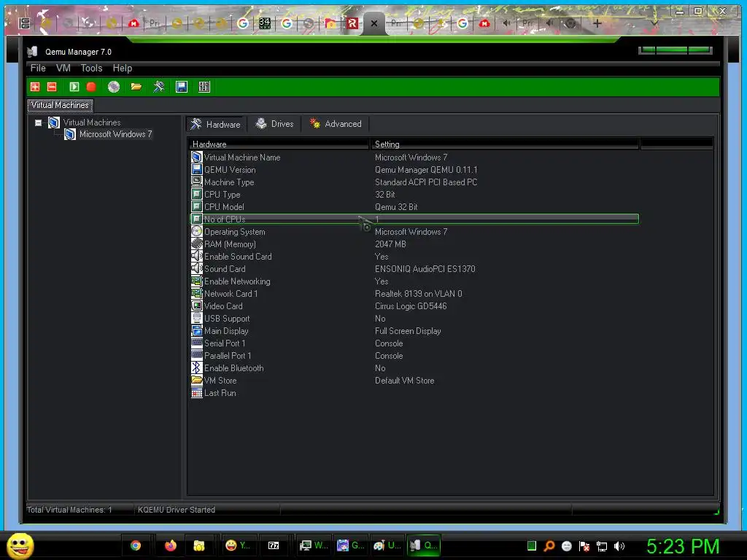The width and height of the screenshot is (747, 560).
Task: Open the File menu
Action: coord(38,68)
